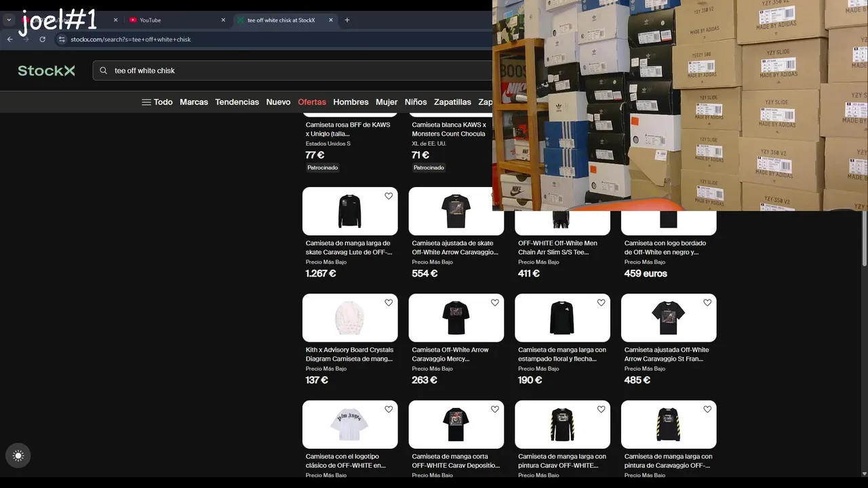Screen dimensions: 868x488
Task: Favorite the manga corta Carav Depositio tee
Action: [x=495, y=409]
